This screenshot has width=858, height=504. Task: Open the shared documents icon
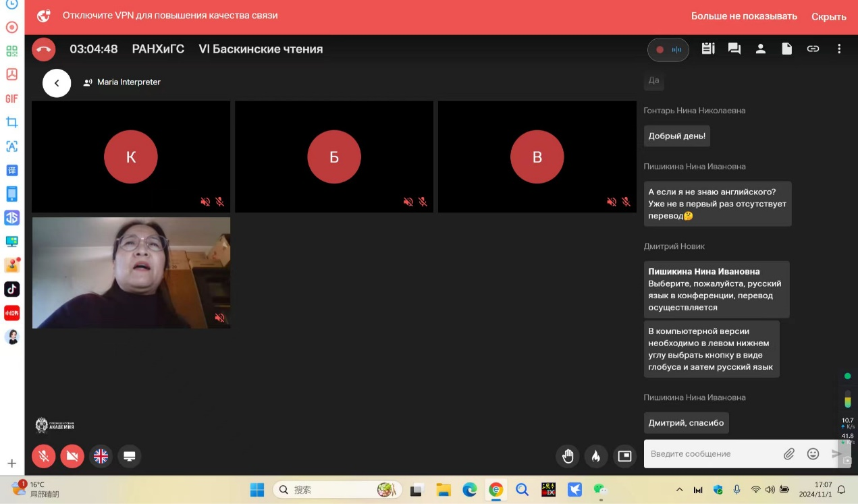pyautogui.click(x=786, y=49)
